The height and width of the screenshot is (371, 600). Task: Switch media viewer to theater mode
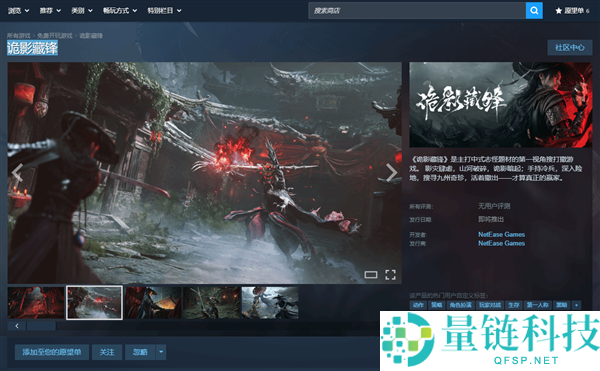click(371, 275)
